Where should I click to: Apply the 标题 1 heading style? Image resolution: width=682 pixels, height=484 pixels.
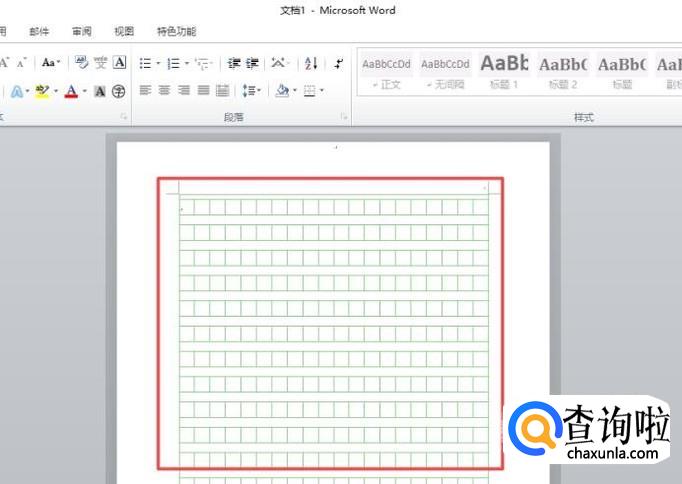(x=504, y=73)
